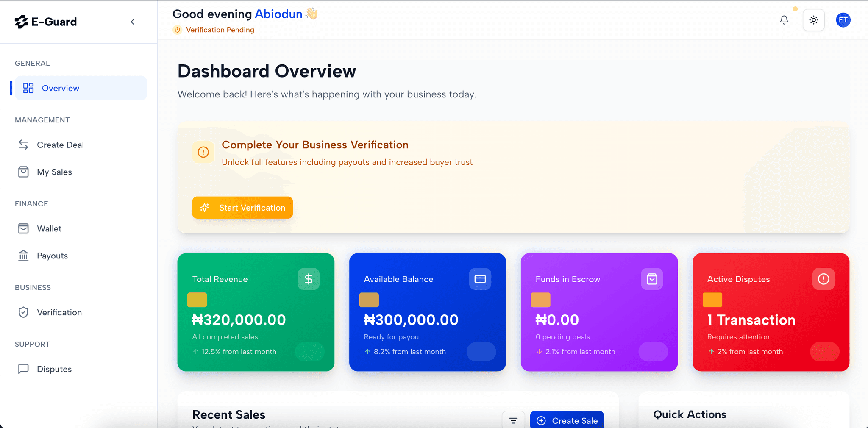This screenshot has height=428, width=868.
Task: Open Verification under Business
Action: click(59, 312)
